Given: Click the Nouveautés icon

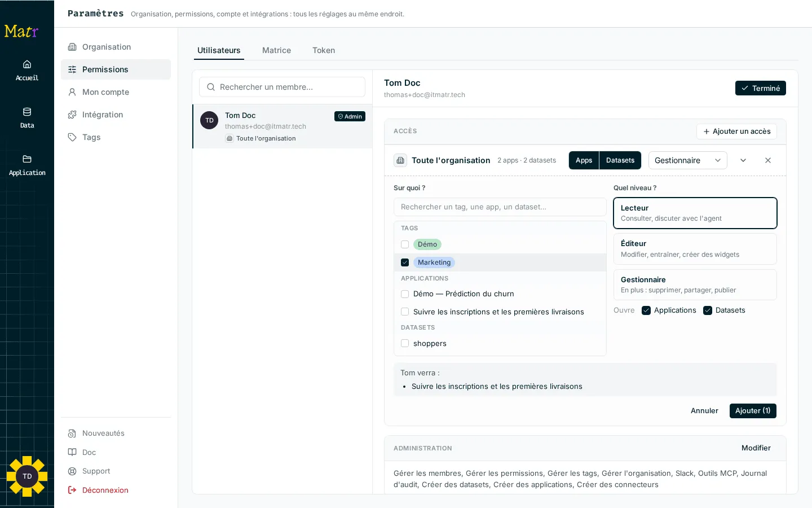Looking at the screenshot, I should tap(72, 433).
